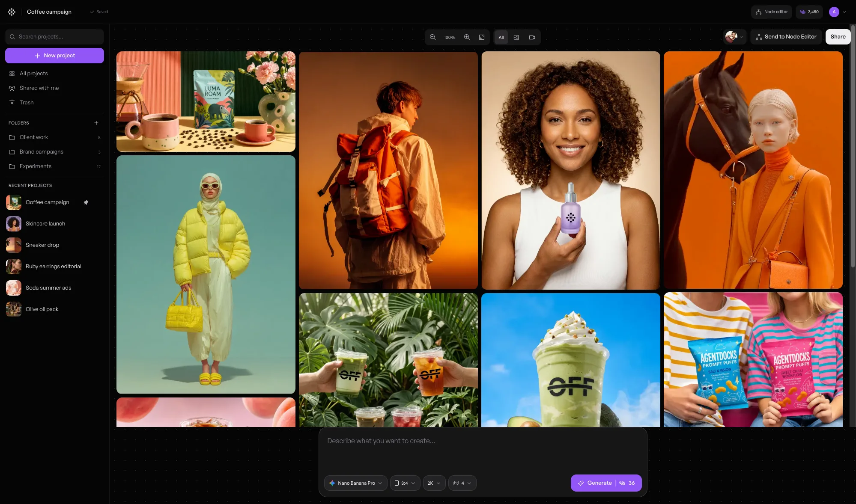Click Send to Node Editor
The image size is (856, 504).
[x=786, y=37]
